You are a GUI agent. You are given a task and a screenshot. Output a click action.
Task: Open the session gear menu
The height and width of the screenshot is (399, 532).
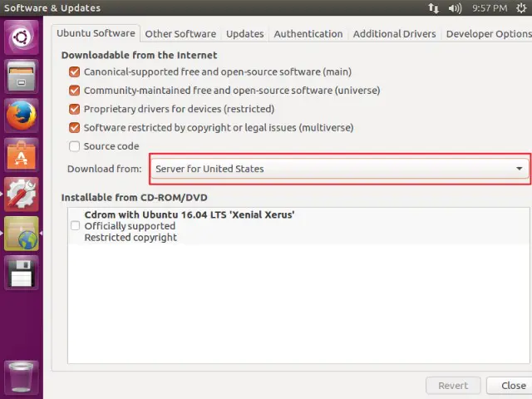pos(520,8)
